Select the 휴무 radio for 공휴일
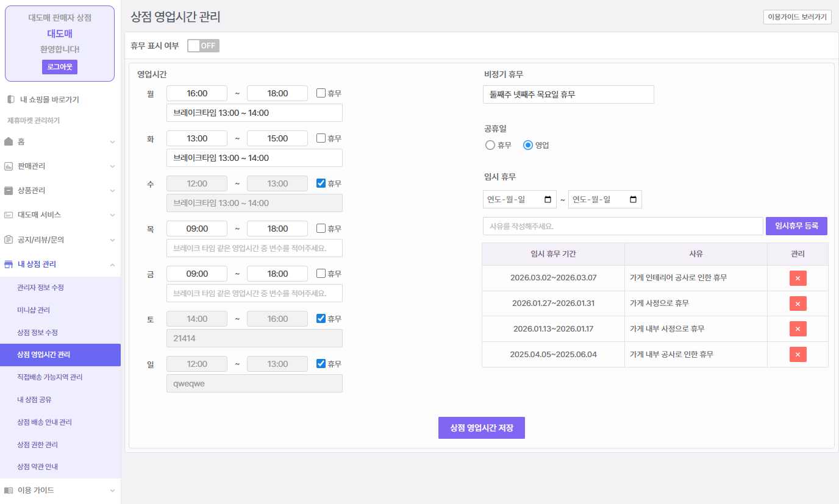 pyautogui.click(x=490, y=145)
